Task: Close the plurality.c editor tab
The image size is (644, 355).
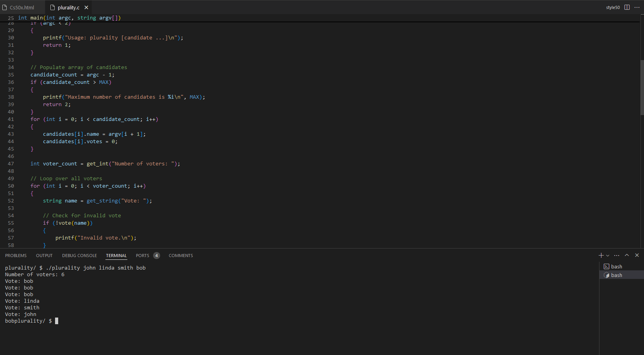Action: [86, 7]
